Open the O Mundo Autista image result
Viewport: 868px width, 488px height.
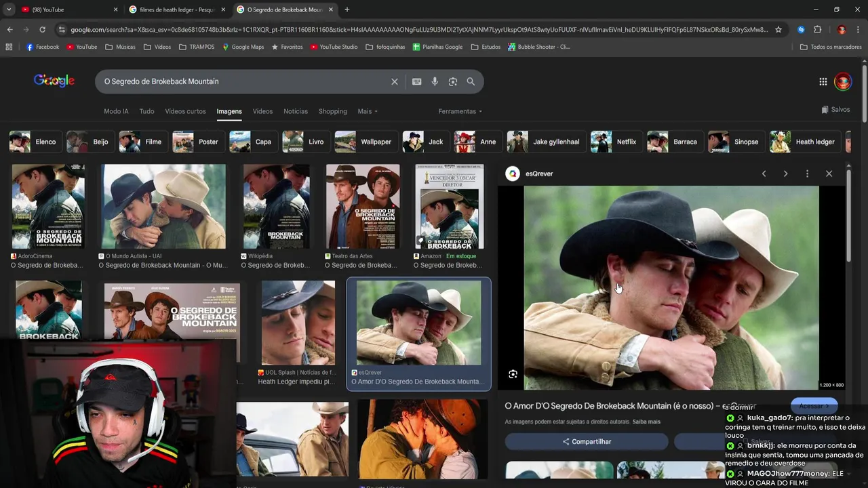coord(163,206)
